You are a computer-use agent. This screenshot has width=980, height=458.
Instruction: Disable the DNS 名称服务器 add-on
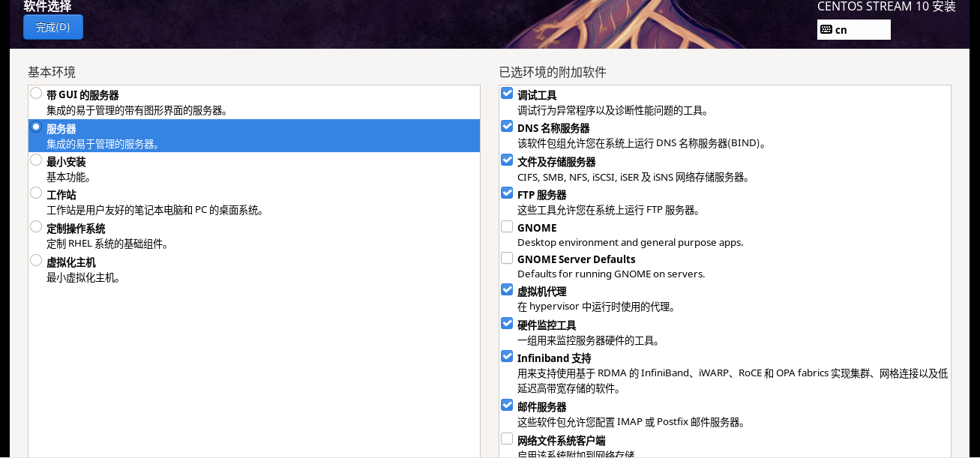click(506, 126)
